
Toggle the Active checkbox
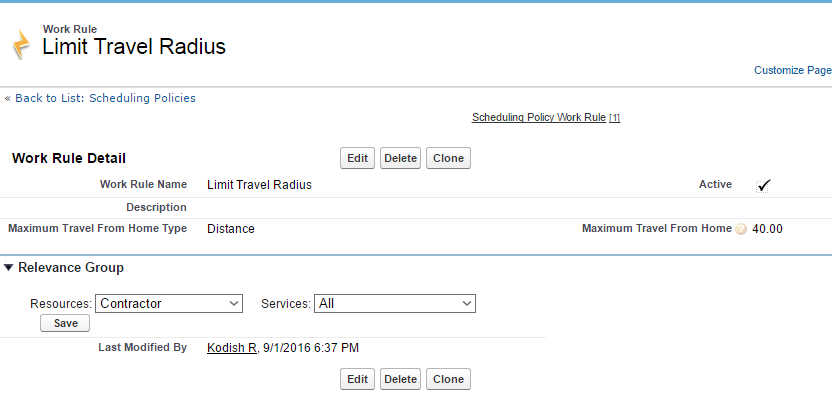[762, 186]
